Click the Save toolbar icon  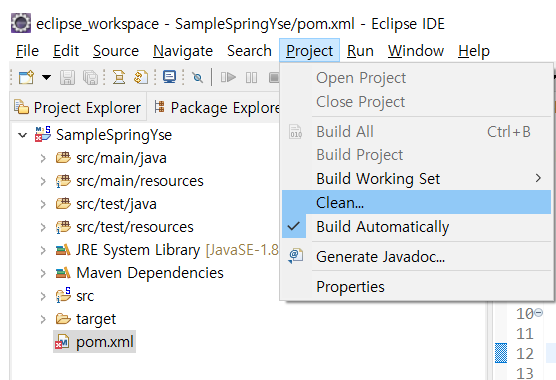(x=67, y=77)
